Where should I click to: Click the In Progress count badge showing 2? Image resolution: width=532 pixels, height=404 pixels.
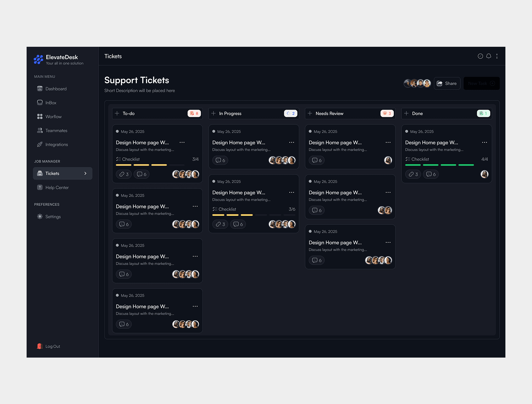click(291, 113)
